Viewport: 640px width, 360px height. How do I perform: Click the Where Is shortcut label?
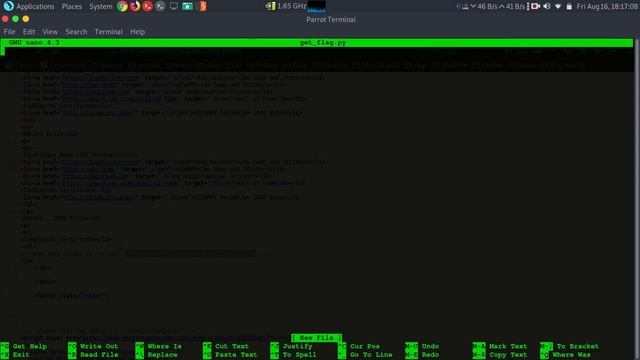(x=164, y=346)
